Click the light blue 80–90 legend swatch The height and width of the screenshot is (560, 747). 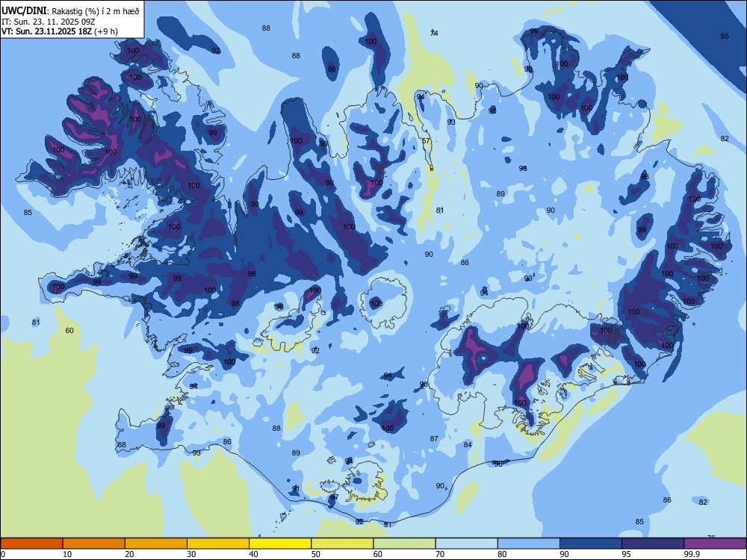pos(529,544)
